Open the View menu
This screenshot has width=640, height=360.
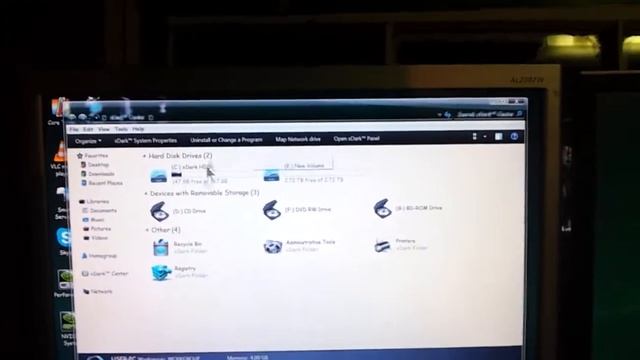tap(104, 129)
